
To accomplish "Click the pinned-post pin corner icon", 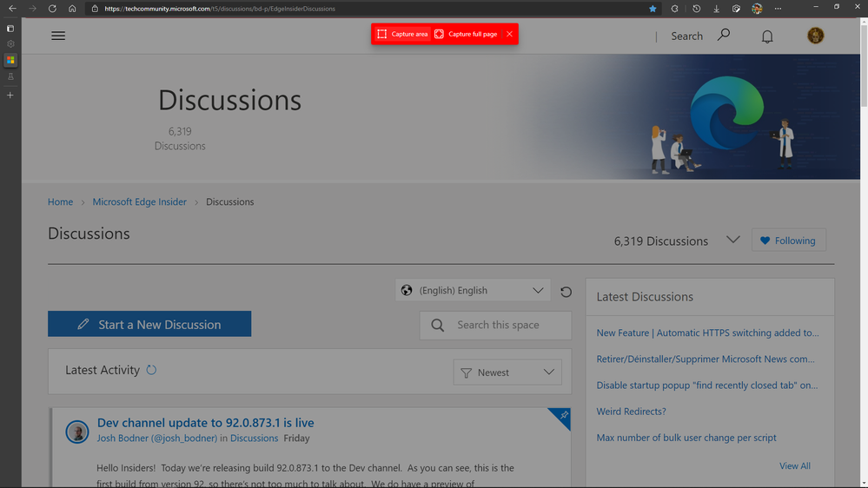I will click(563, 415).
